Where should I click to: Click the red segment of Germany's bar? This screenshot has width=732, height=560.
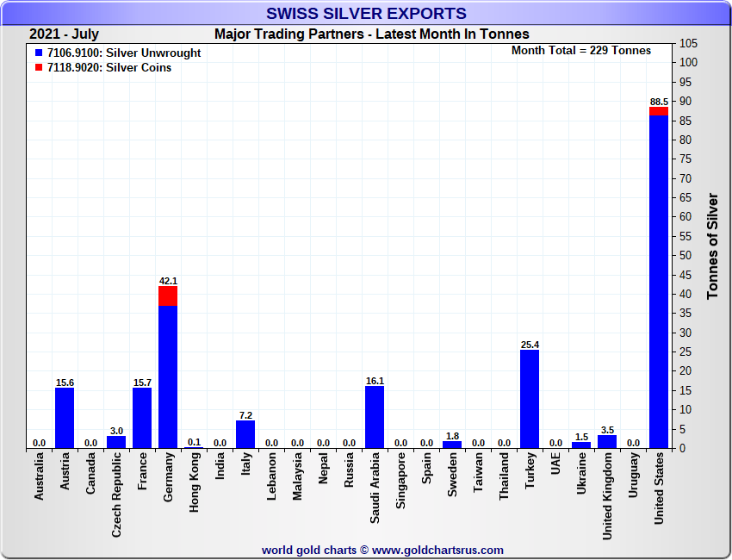point(168,296)
